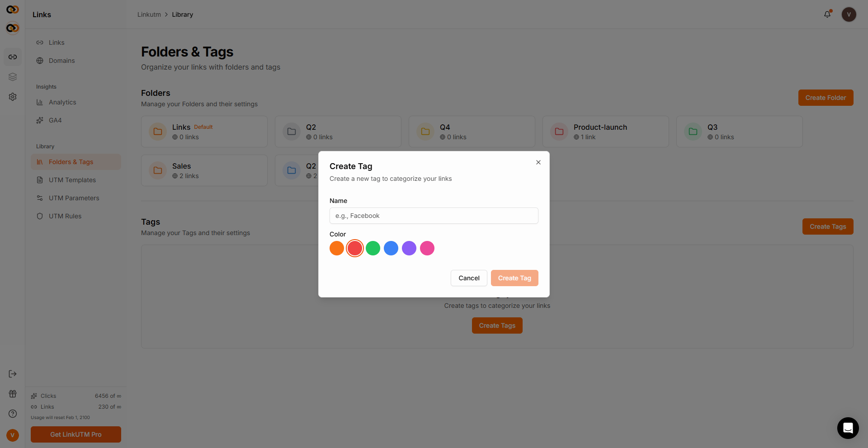Open UTM Templates in the sidebar
The image size is (868, 448).
click(76, 180)
